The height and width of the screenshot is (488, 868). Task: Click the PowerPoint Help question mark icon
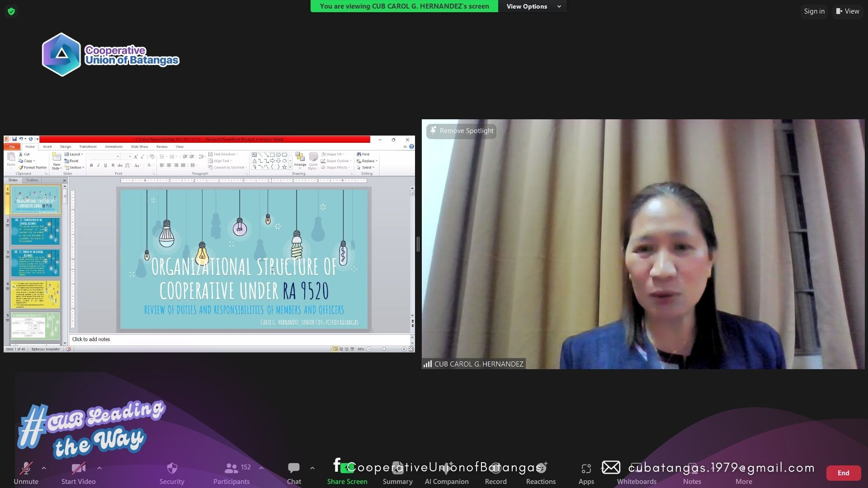coord(411,147)
